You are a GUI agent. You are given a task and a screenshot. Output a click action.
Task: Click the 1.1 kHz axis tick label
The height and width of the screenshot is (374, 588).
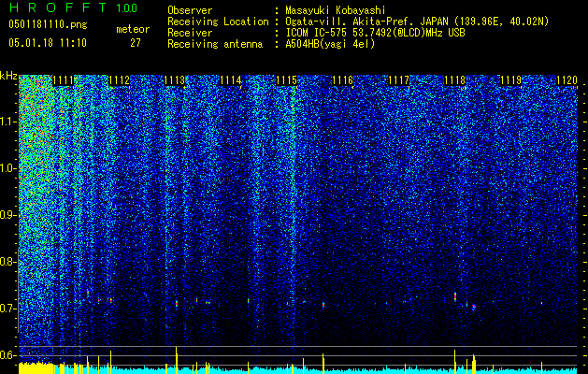(x=8, y=122)
